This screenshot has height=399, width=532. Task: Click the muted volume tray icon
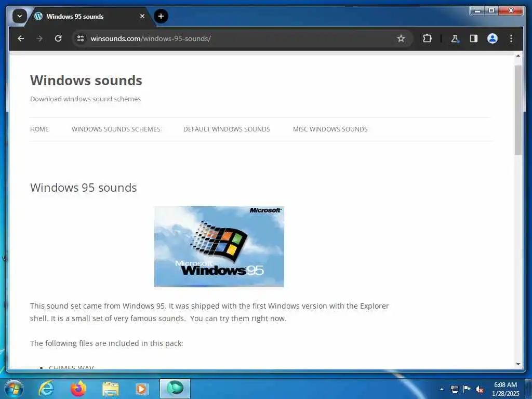point(480,390)
